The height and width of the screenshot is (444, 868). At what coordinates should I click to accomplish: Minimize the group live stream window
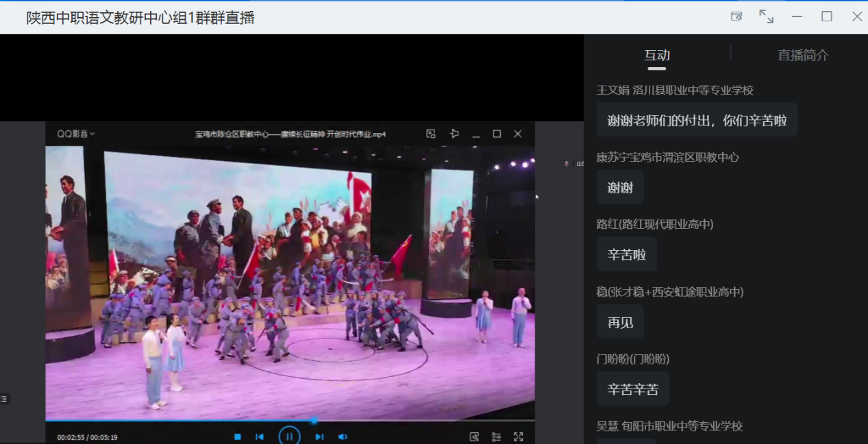[797, 16]
